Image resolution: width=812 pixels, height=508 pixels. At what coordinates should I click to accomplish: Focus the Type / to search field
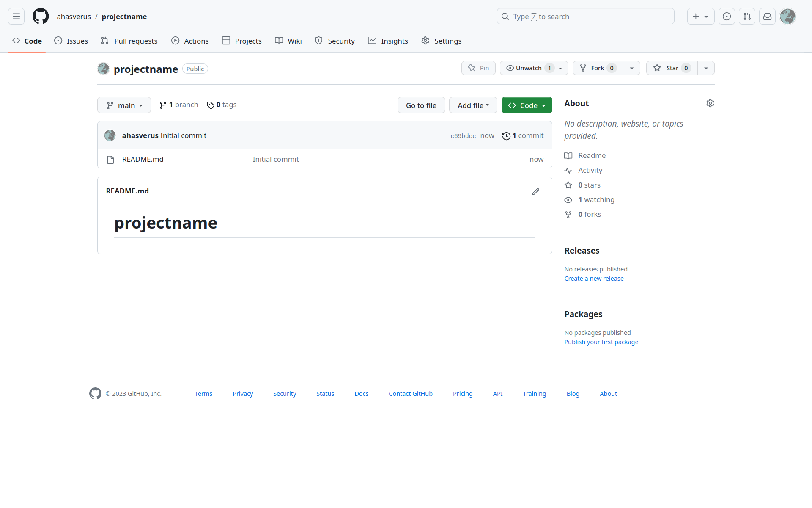[585, 17]
